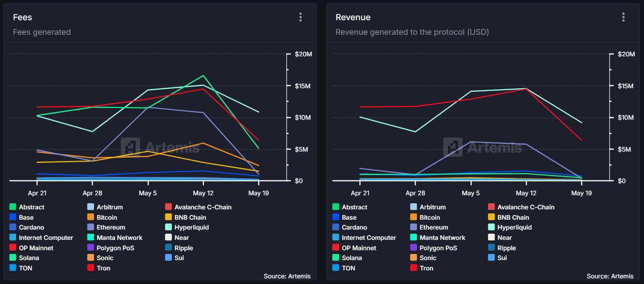
Task: Toggle Ethereum series in Revenue legend
Action: tap(429, 227)
